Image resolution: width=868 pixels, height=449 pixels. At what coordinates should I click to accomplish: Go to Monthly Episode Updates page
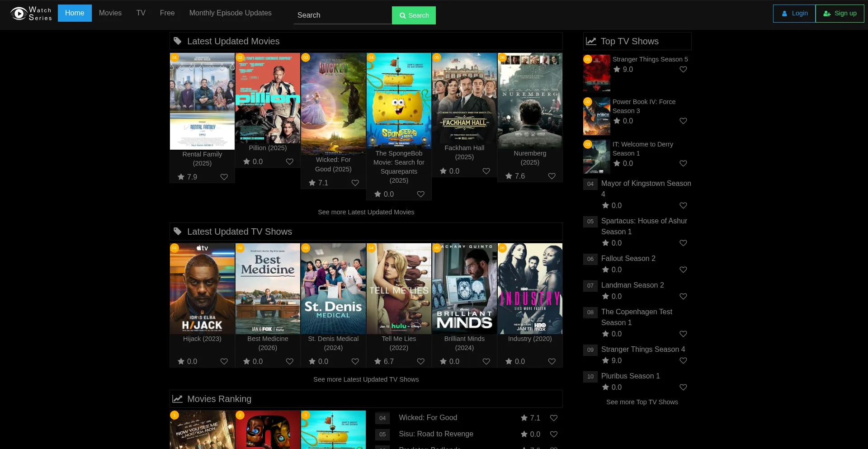(230, 13)
